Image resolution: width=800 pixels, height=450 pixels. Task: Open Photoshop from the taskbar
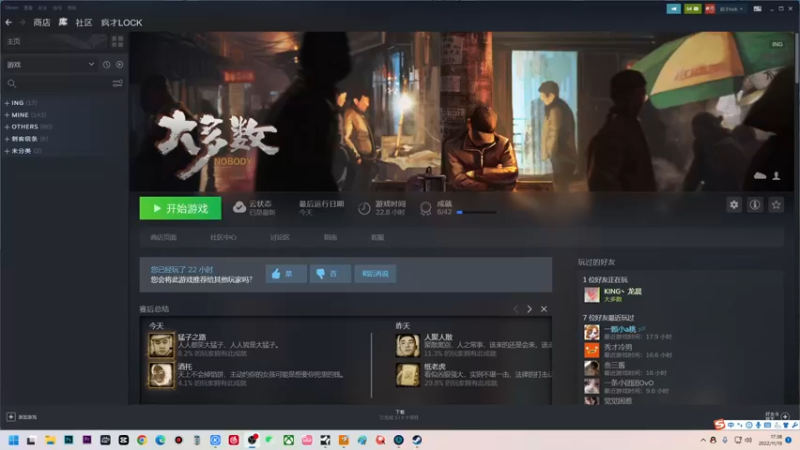tap(68, 440)
